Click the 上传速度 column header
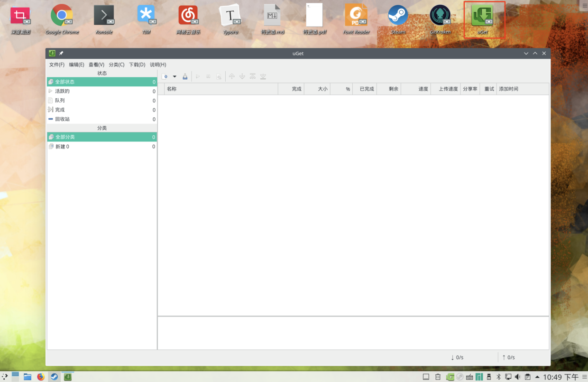Screen dimensions: 588x382 (446, 89)
